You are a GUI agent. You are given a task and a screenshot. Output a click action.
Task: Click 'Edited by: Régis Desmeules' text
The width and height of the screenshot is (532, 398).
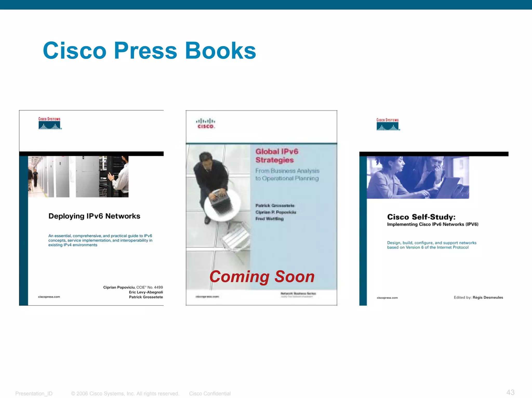click(478, 298)
